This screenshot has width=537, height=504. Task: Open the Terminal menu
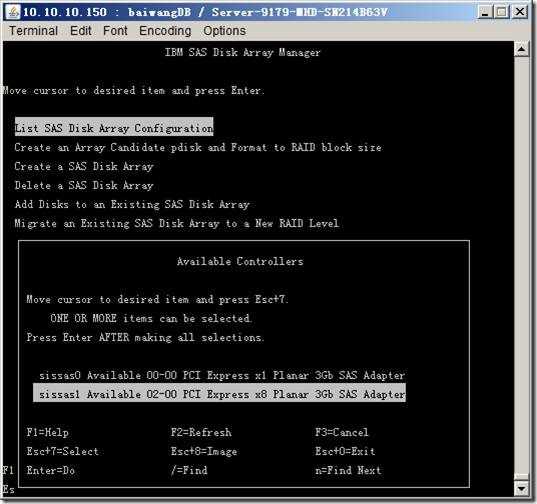33,31
